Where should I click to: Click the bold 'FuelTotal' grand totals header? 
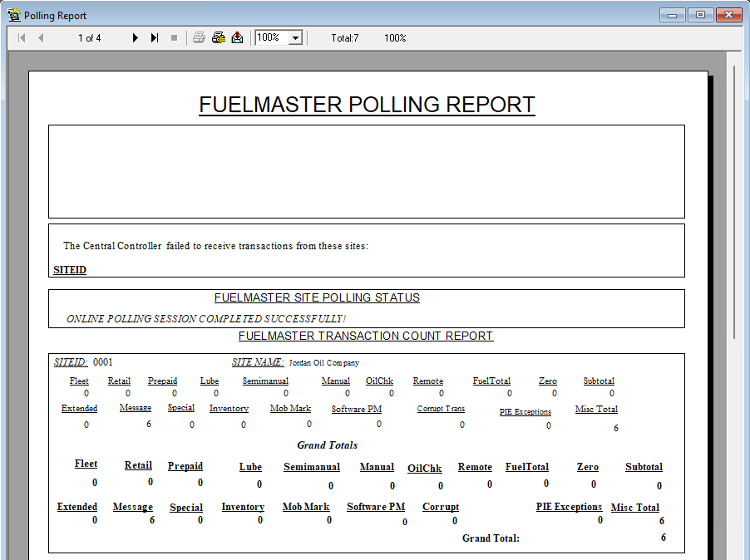(527, 467)
